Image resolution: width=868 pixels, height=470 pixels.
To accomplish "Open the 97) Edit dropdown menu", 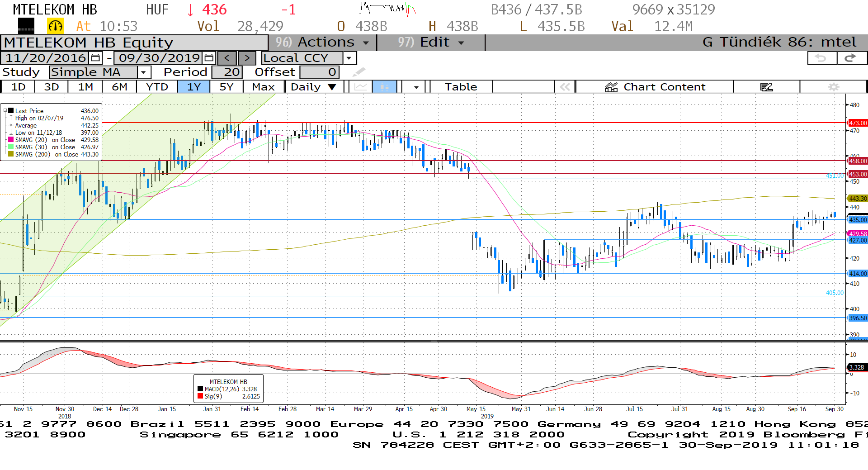I will tap(430, 42).
